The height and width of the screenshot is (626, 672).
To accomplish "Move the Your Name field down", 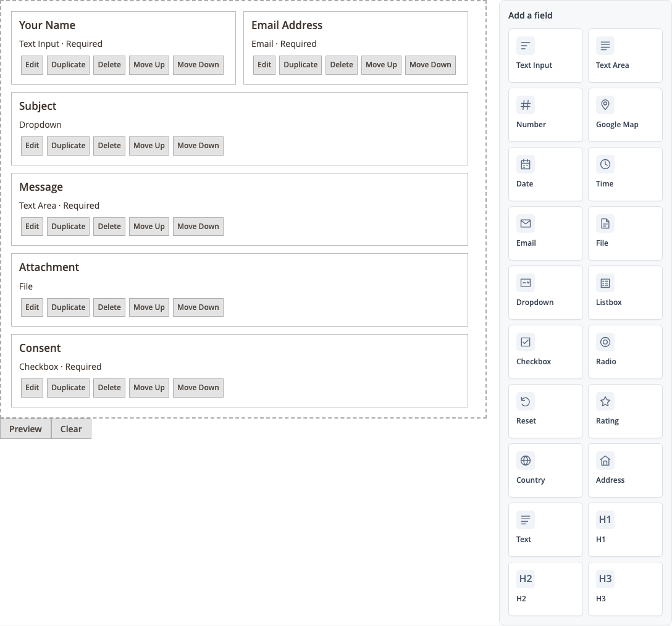I will (x=198, y=65).
